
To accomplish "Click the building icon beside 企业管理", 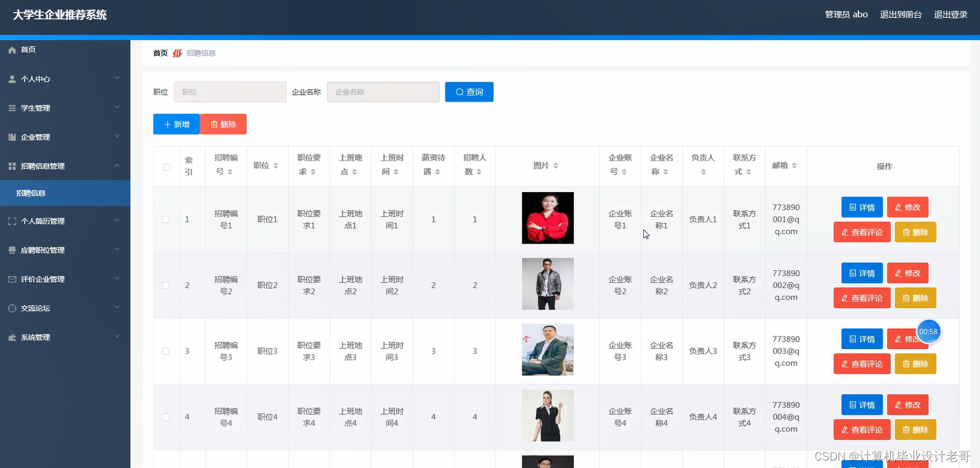I will [x=12, y=137].
